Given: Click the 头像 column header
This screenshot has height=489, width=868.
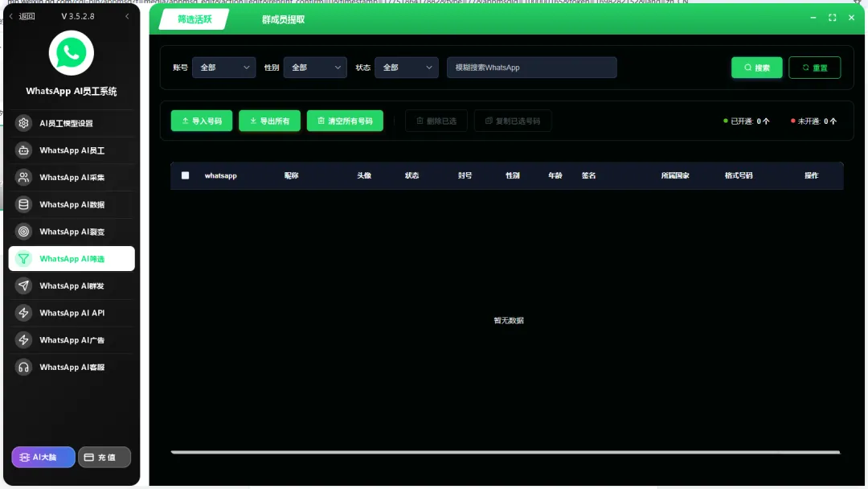Looking at the screenshot, I should (x=364, y=175).
